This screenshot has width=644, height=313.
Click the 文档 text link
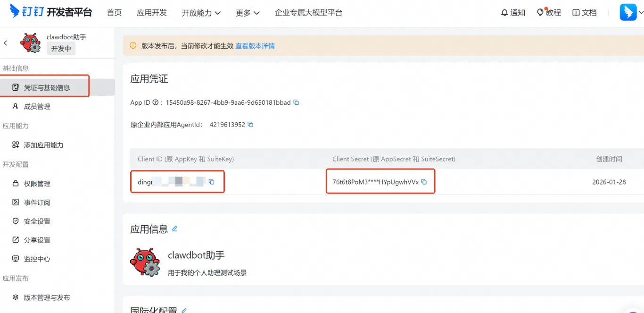589,13
